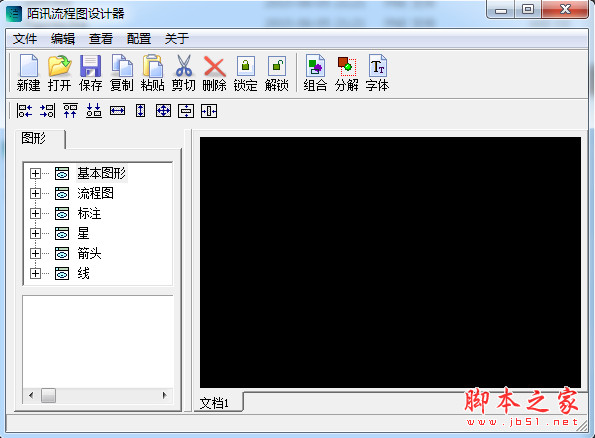Click the align right edges icon

pos(47,111)
